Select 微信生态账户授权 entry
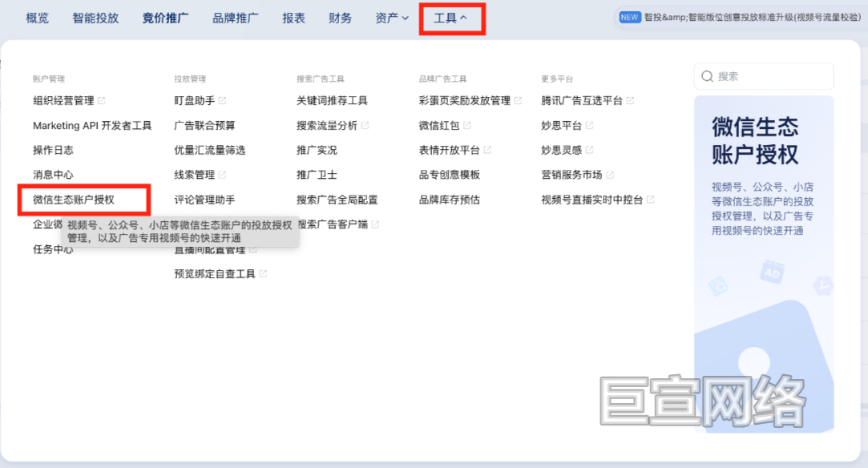Image resolution: width=868 pixels, height=468 pixels. coord(74,200)
